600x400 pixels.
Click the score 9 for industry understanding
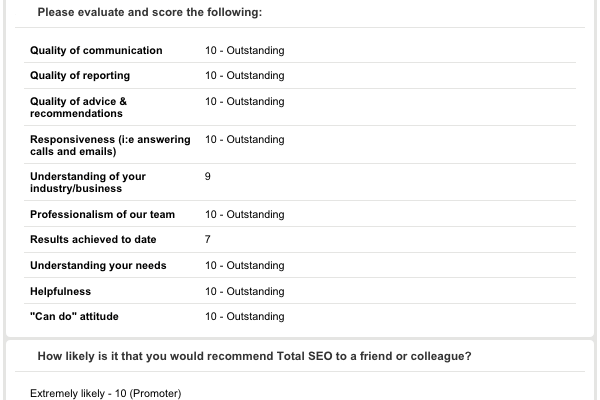[x=207, y=176]
